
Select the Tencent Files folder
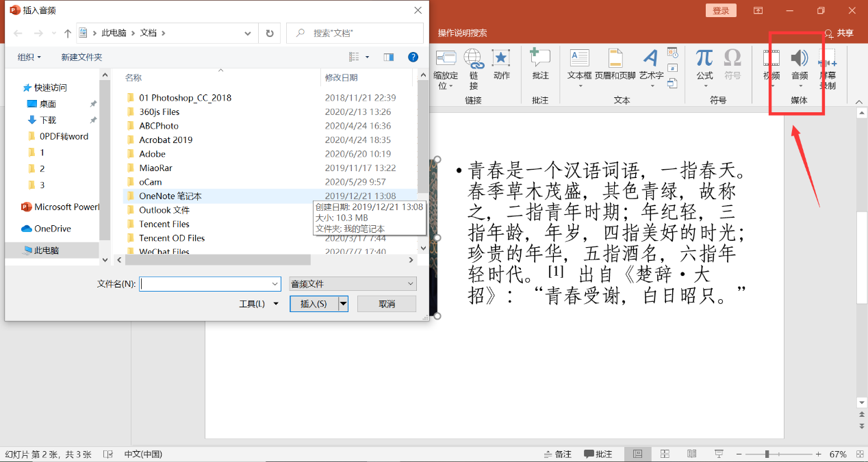tap(164, 224)
